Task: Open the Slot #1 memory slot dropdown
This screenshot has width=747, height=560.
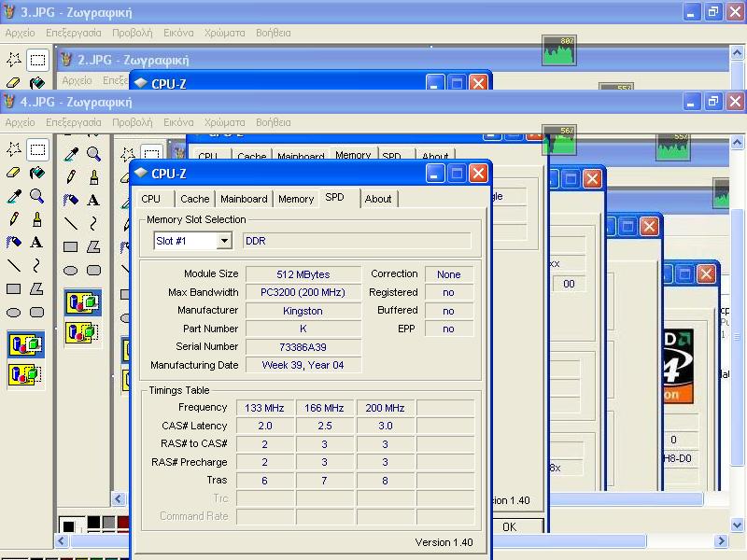Action: [224, 241]
